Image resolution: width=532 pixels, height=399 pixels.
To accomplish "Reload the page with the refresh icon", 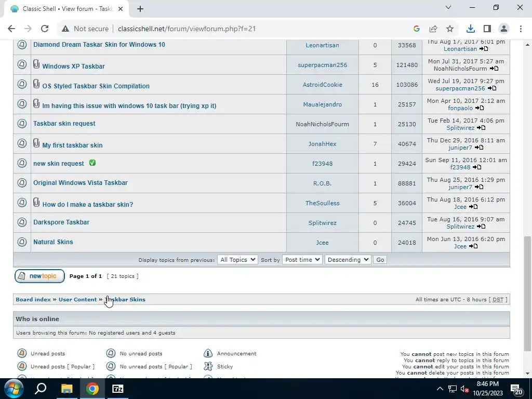I will tap(45, 29).
